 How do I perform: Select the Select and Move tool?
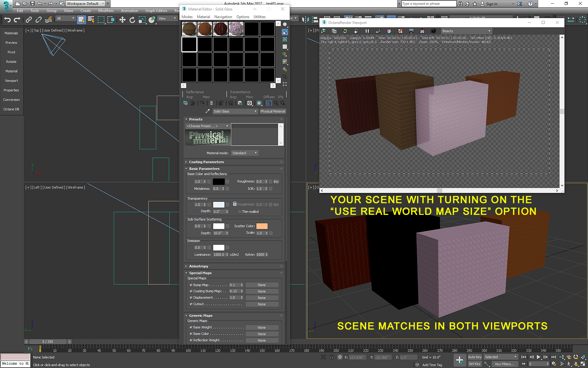coord(122,20)
